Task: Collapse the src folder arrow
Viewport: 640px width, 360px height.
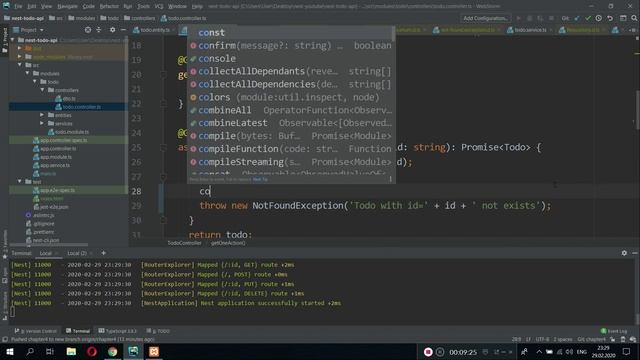Action: pyautogui.click(x=20, y=65)
